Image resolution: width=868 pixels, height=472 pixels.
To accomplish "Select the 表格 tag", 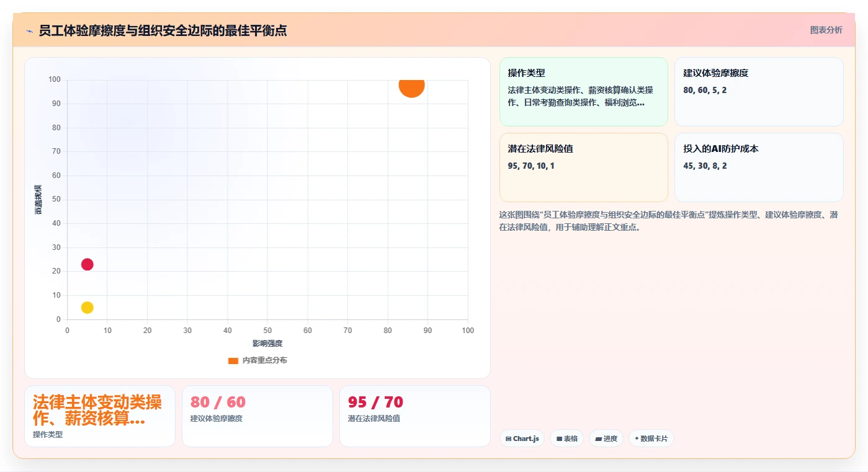I will 566,439.
